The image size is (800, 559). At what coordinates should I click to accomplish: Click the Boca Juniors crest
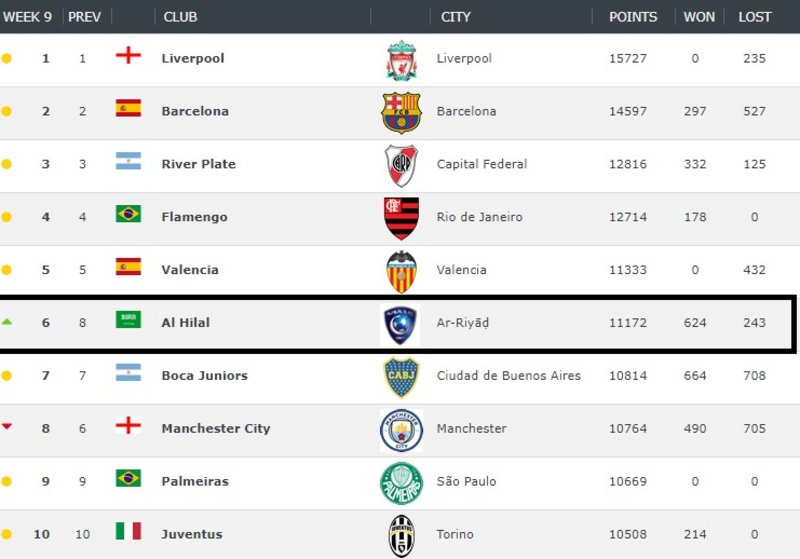401,377
